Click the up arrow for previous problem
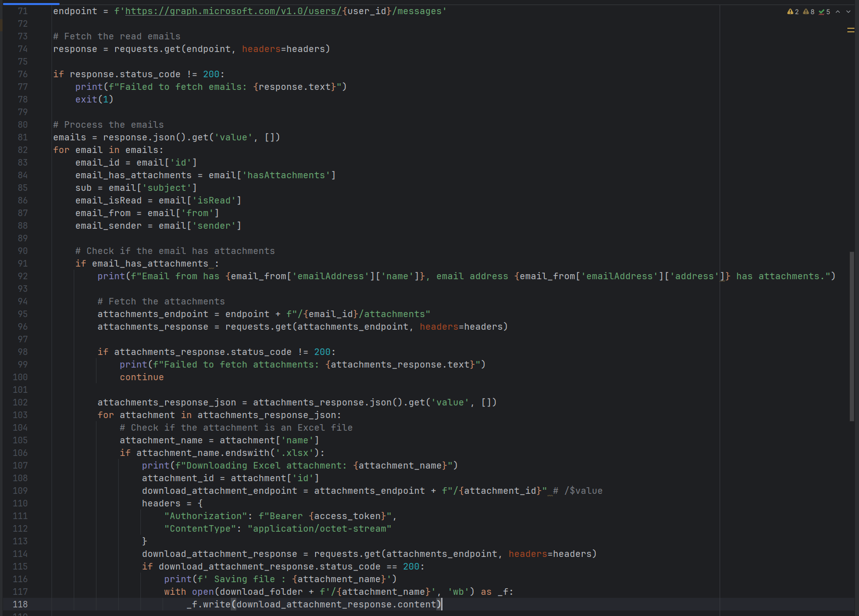The width and height of the screenshot is (859, 616). tap(837, 11)
